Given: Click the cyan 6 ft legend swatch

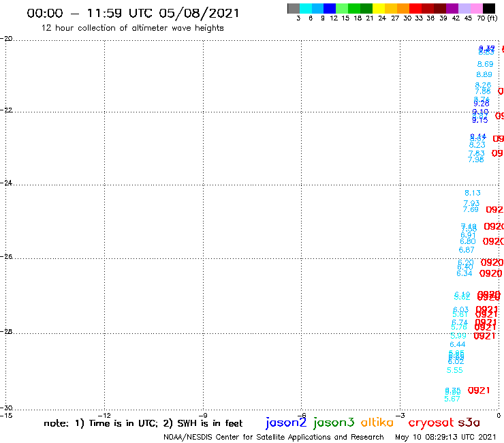Looking at the screenshot, I should (x=306, y=8).
